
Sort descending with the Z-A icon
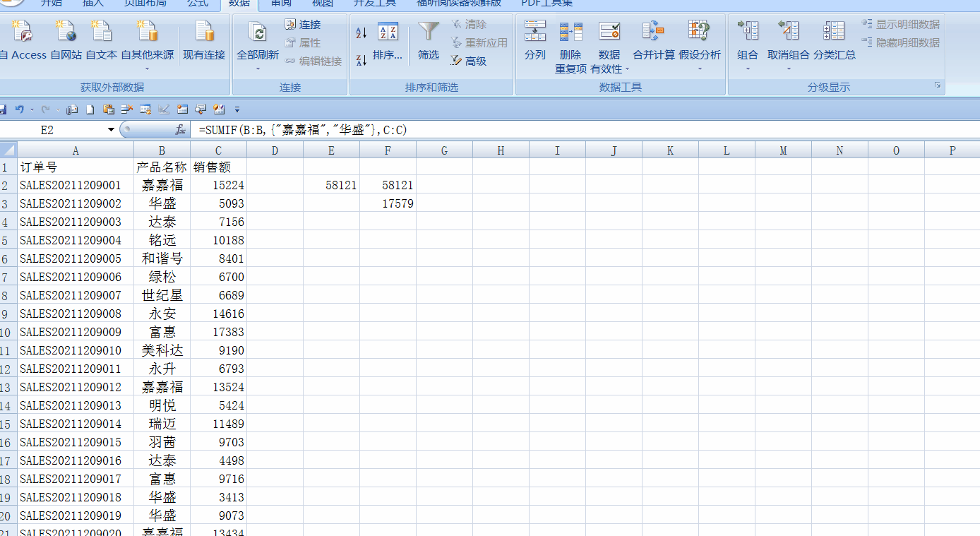coord(361,60)
